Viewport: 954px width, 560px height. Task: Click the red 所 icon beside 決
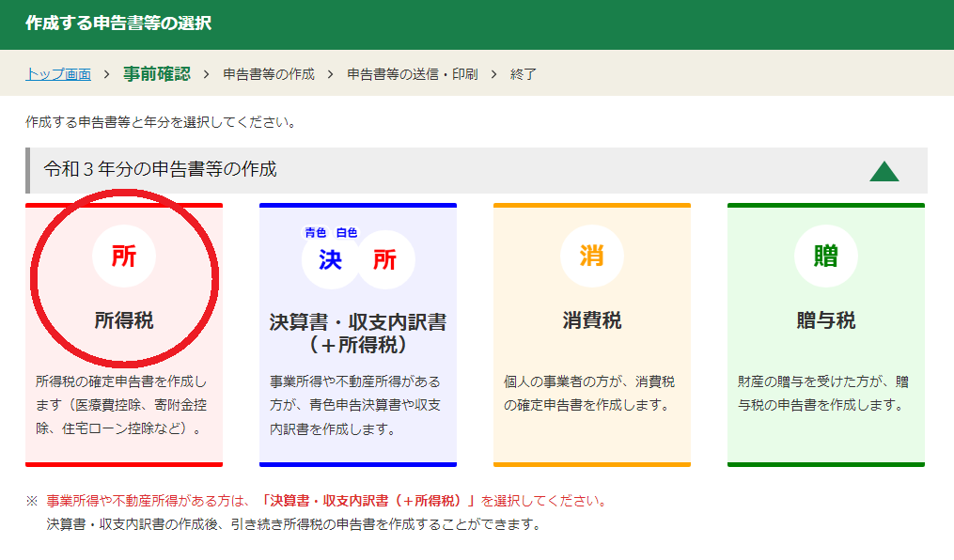385,259
